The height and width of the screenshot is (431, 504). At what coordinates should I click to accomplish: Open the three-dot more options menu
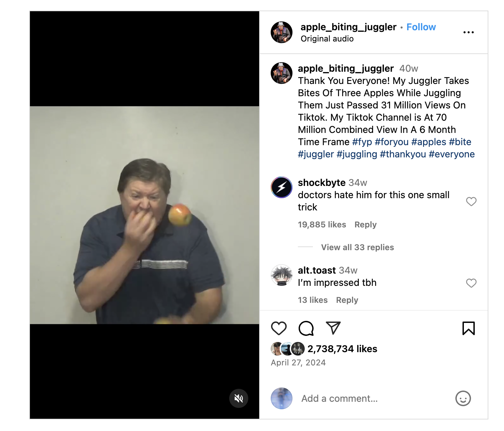(468, 32)
